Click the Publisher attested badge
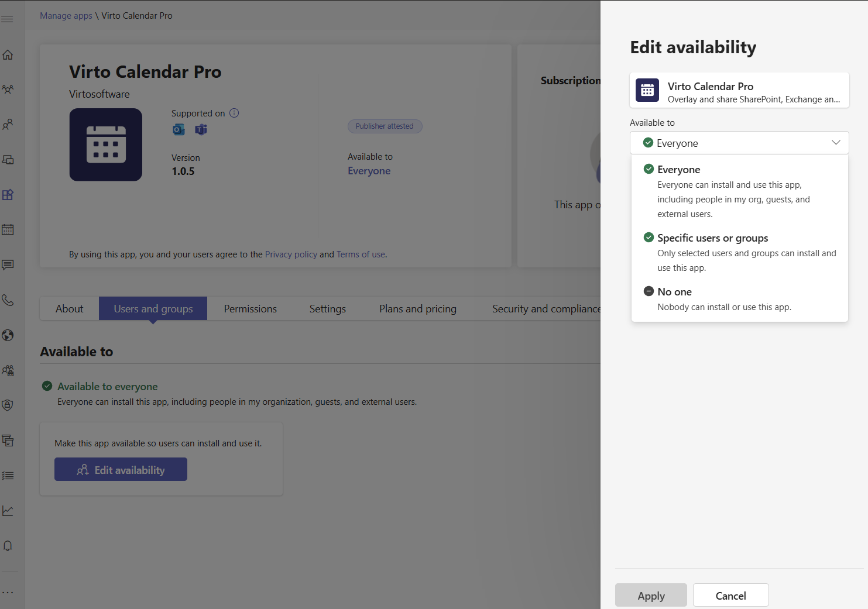 (385, 126)
